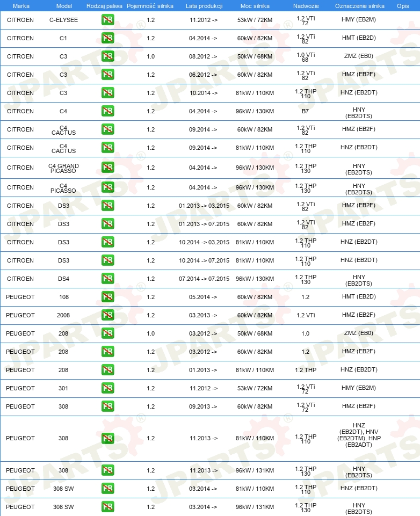This screenshot has width=420, height=516.
Task: Click 1.2 THP 130 in C4 Grand Picasso row
Action: [x=306, y=168]
